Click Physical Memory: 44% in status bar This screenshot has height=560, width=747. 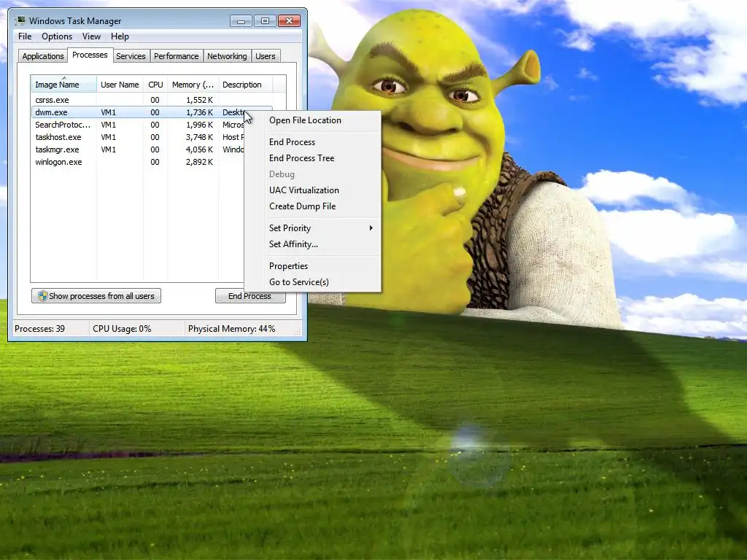click(x=231, y=329)
